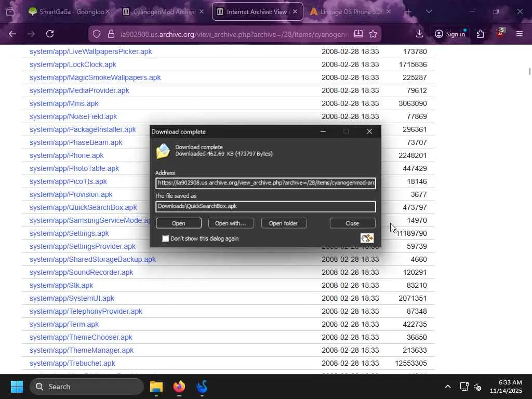Open system/app/SoundRecorder.apk link
Viewport: 532px width, 399px height.
pos(81,272)
